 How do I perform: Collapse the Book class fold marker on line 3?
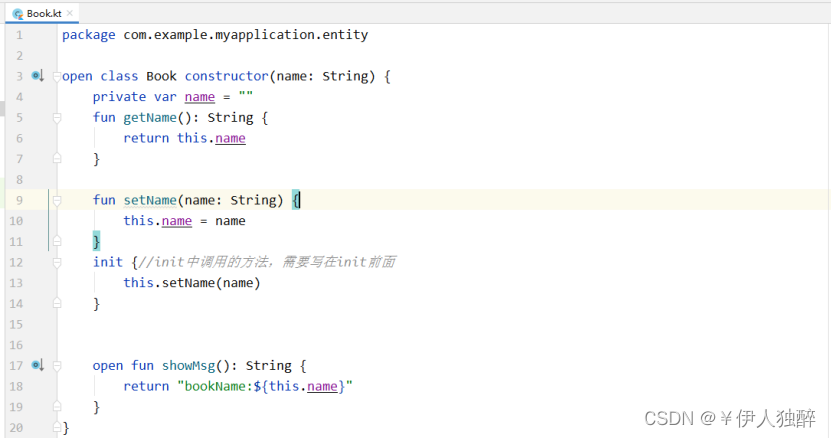[57, 76]
